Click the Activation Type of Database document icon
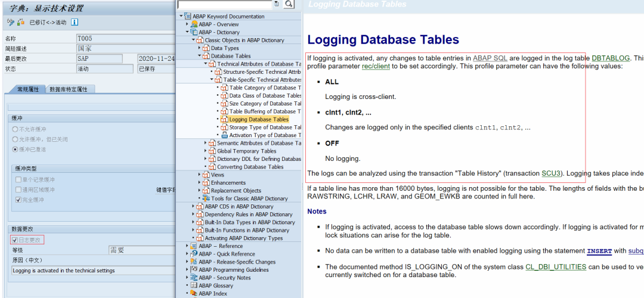This screenshot has height=298, width=644. tap(224, 135)
